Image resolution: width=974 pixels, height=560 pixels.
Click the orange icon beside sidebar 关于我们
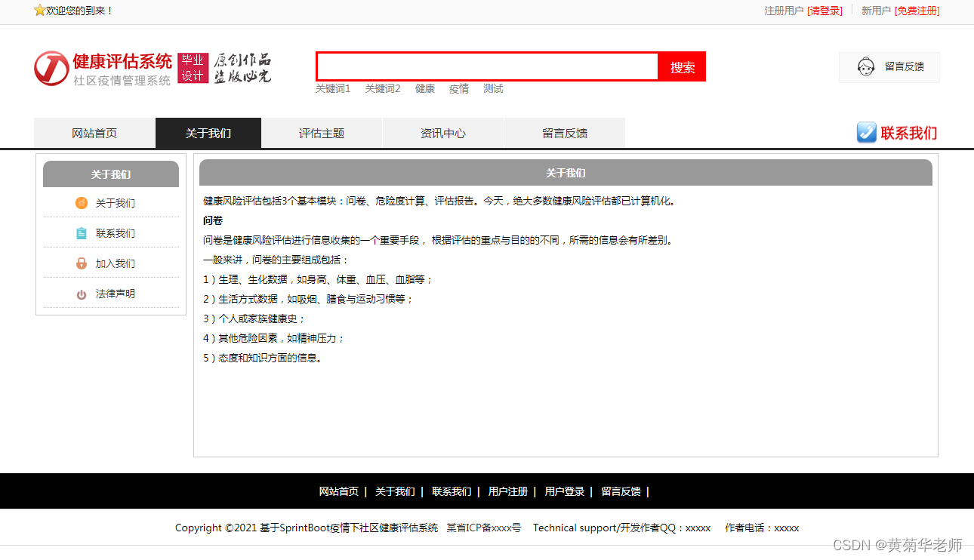[x=82, y=203]
